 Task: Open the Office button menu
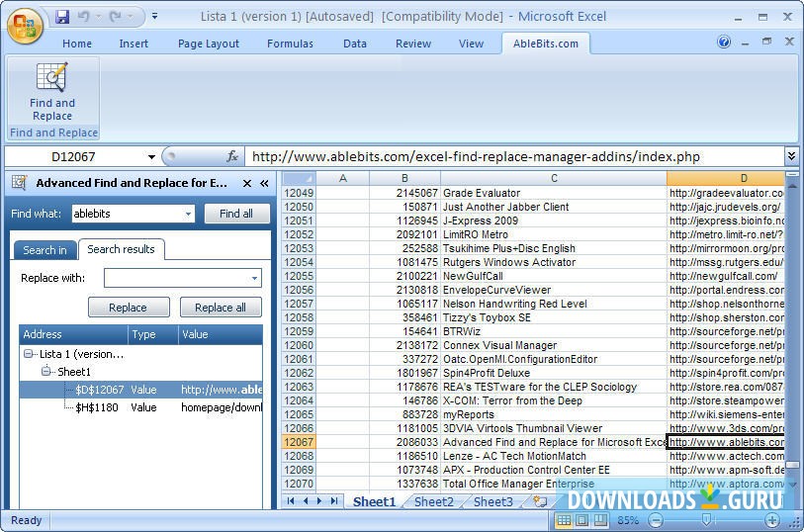[25, 25]
